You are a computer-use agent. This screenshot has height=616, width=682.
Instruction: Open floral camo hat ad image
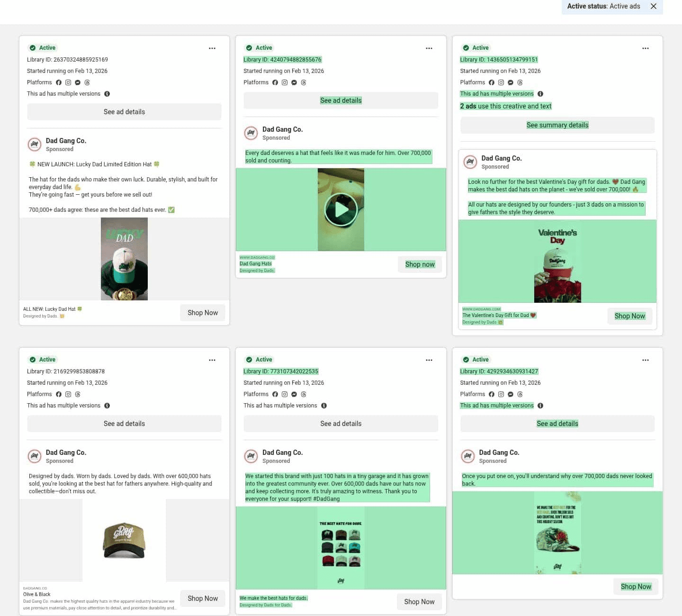pyautogui.click(x=557, y=533)
